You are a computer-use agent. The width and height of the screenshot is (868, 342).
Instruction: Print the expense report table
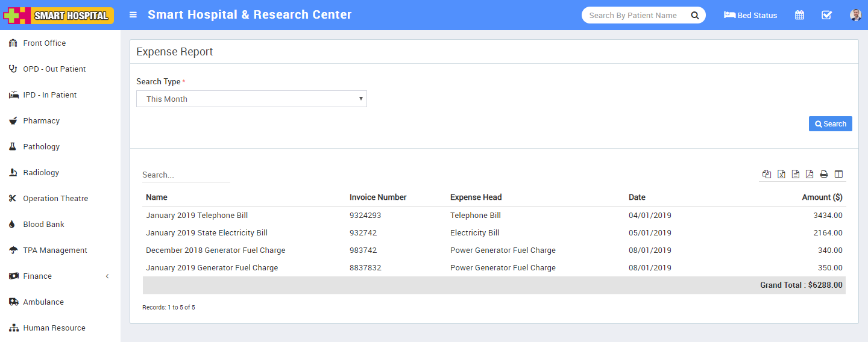click(824, 174)
